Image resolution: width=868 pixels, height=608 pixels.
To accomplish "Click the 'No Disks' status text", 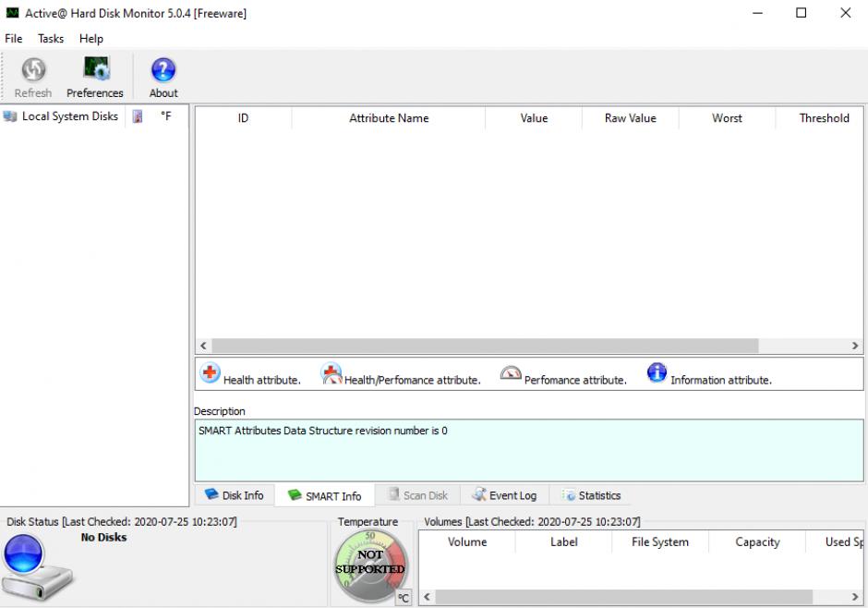I will click(x=103, y=537).
